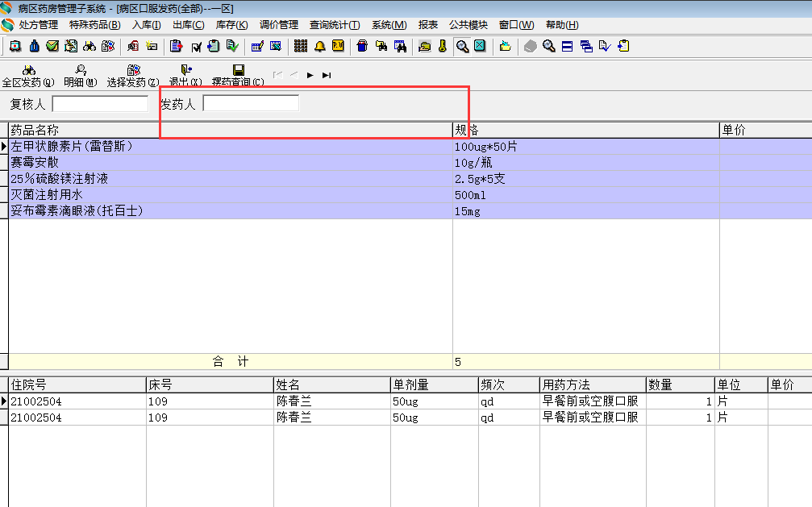This screenshot has height=507, width=812.
Task: Open the 窗口(W) menu
Action: point(516,25)
